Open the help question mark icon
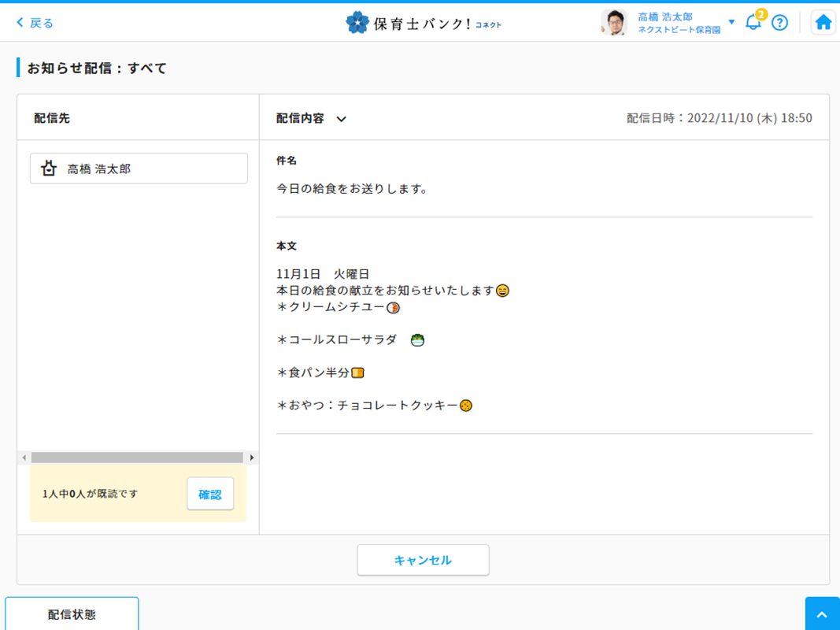840x630 pixels. [x=779, y=23]
